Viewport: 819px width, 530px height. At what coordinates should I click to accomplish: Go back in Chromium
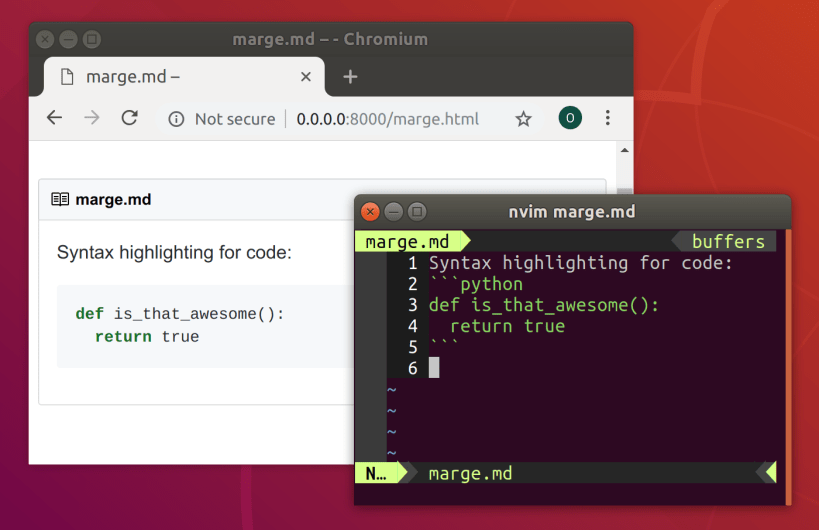pyautogui.click(x=54, y=118)
